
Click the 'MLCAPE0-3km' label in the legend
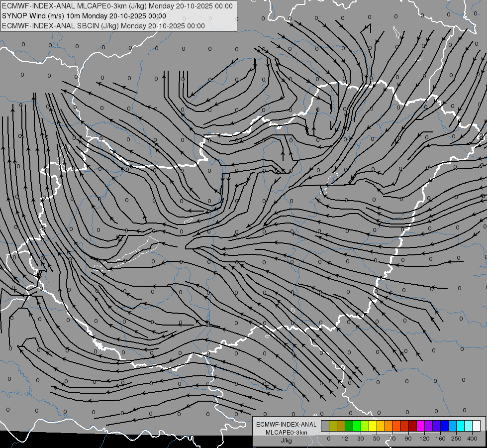pyautogui.click(x=287, y=433)
